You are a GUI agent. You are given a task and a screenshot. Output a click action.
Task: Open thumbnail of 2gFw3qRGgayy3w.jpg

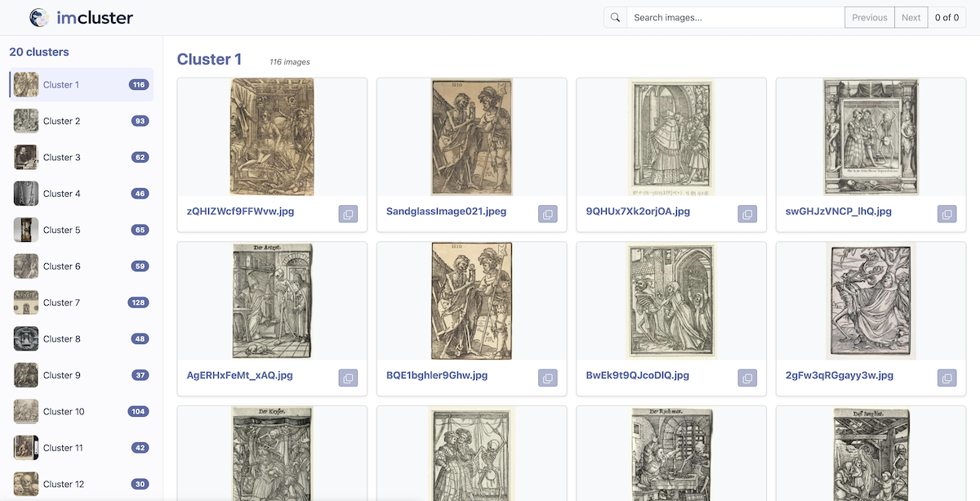(x=871, y=301)
